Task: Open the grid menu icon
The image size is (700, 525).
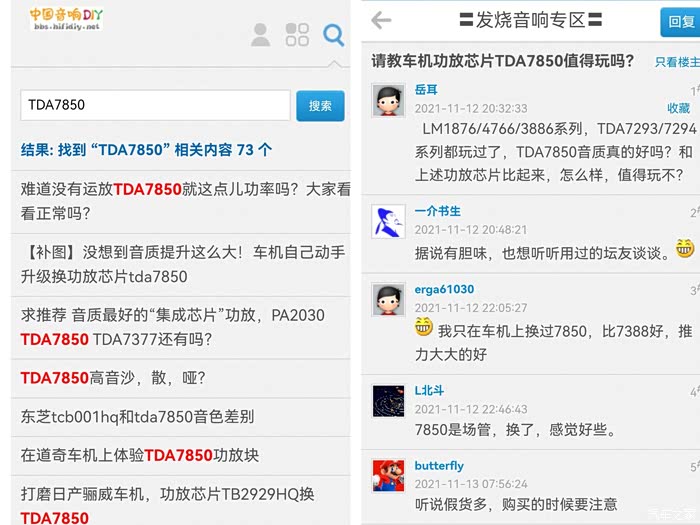Action: pyautogui.click(x=297, y=35)
